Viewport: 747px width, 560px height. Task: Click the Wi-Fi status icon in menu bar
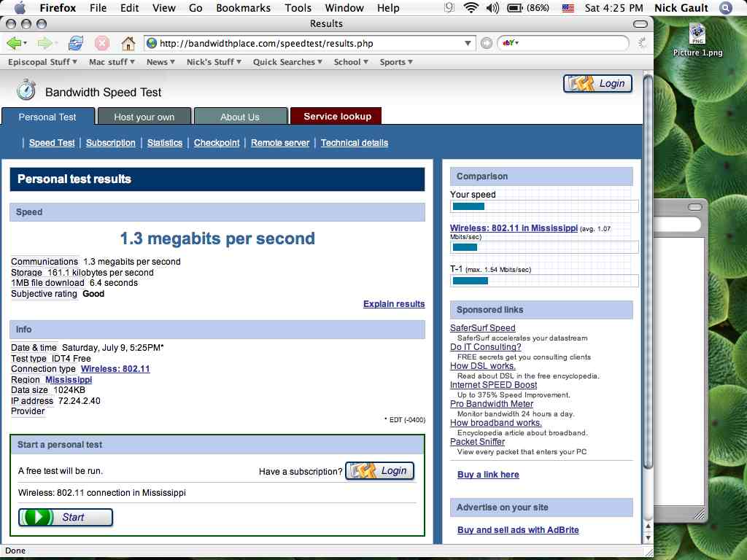coord(471,7)
